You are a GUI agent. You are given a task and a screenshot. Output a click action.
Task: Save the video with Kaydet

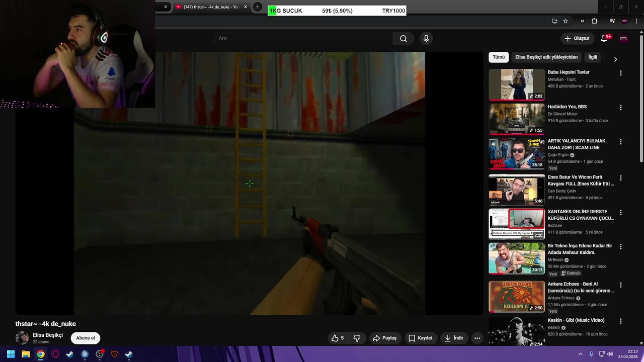(420, 338)
